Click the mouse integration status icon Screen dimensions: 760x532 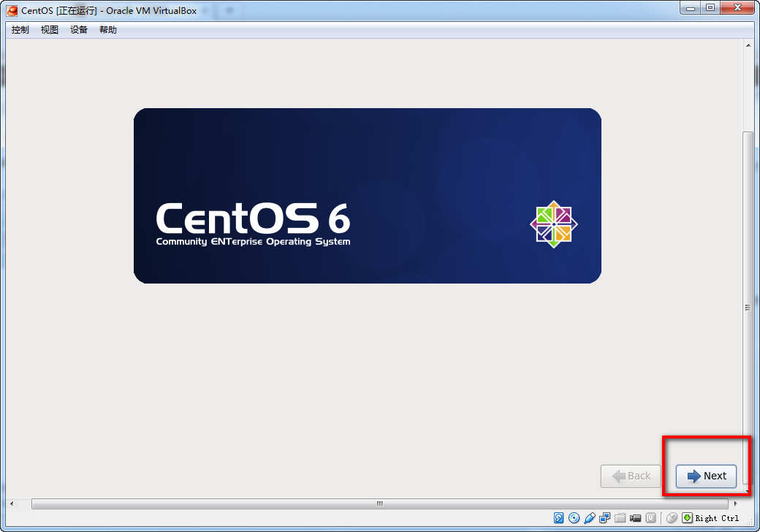coord(672,518)
